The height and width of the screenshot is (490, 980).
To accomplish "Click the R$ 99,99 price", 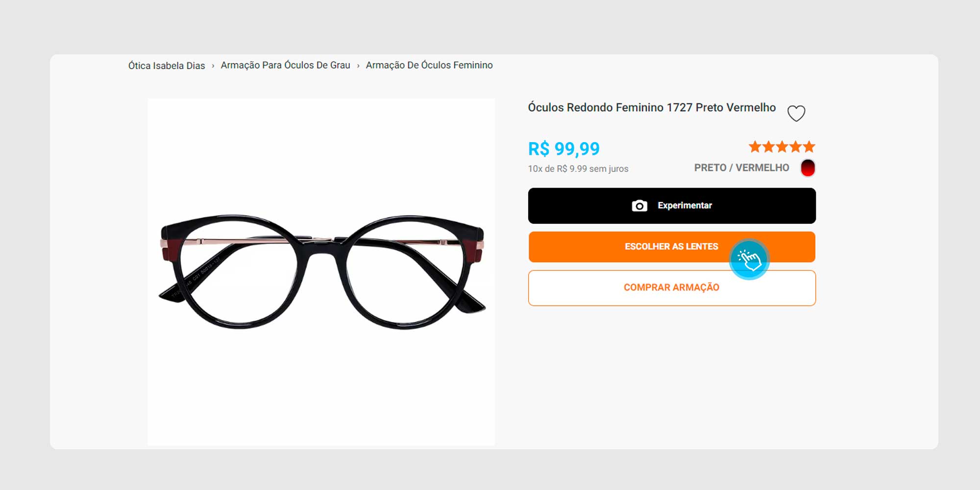I will 563,148.
